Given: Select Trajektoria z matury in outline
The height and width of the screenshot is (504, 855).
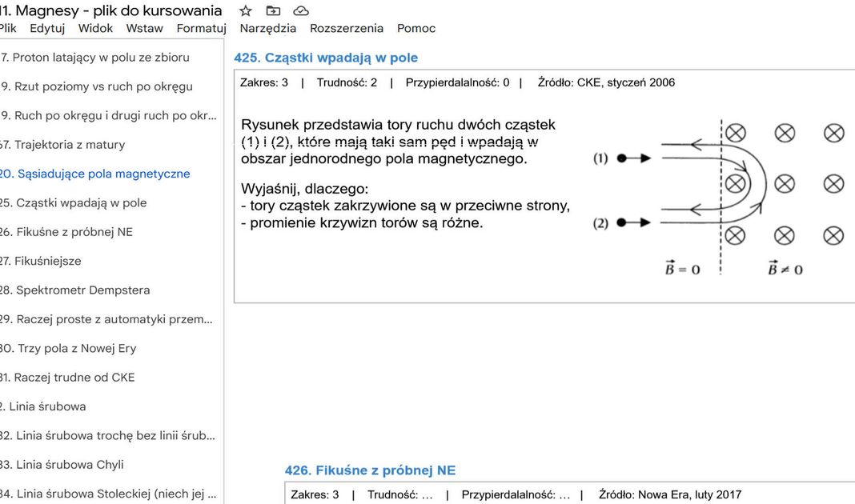Looking at the screenshot, I should [64, 145].
